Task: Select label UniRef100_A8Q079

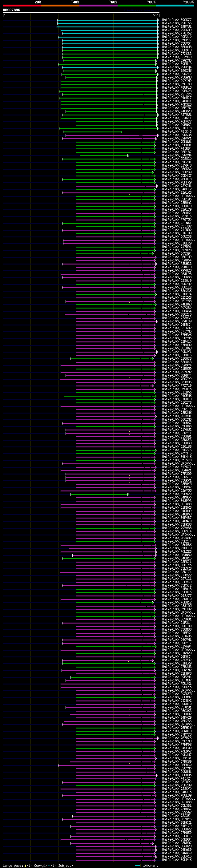Action: [x=177, y=206]
